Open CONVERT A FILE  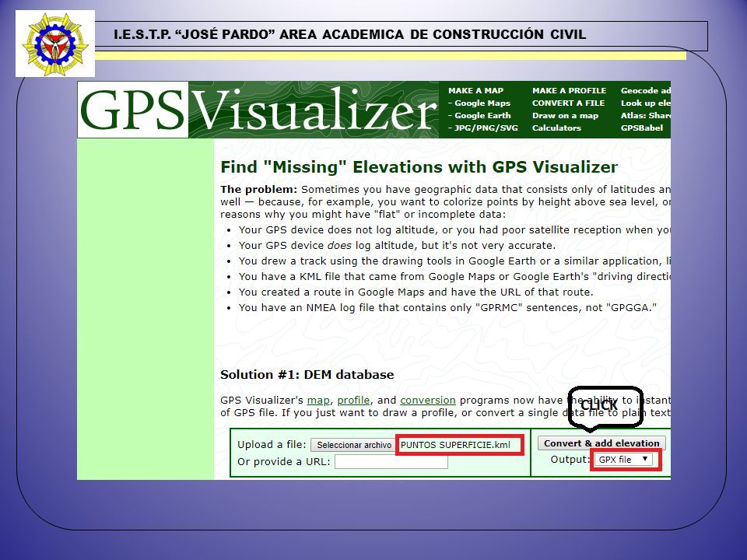[x=568, y=103]
